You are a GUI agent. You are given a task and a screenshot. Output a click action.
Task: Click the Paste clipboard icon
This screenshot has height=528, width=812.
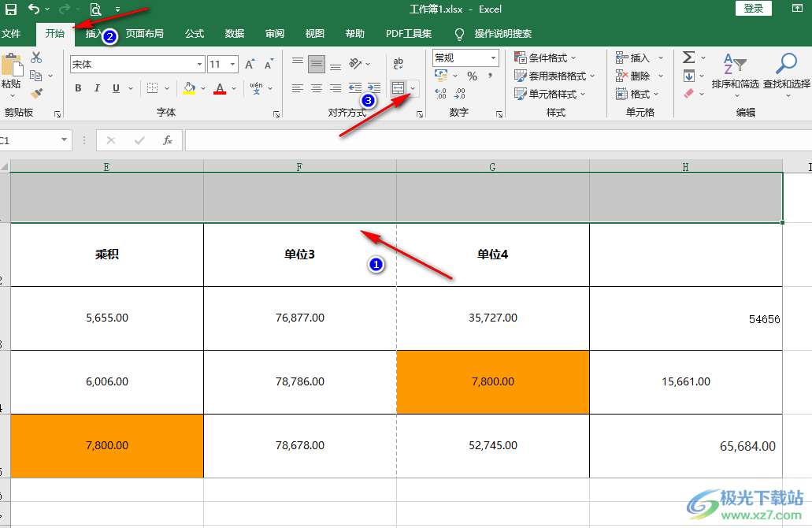pyautogui.click(x=11, y=66)
